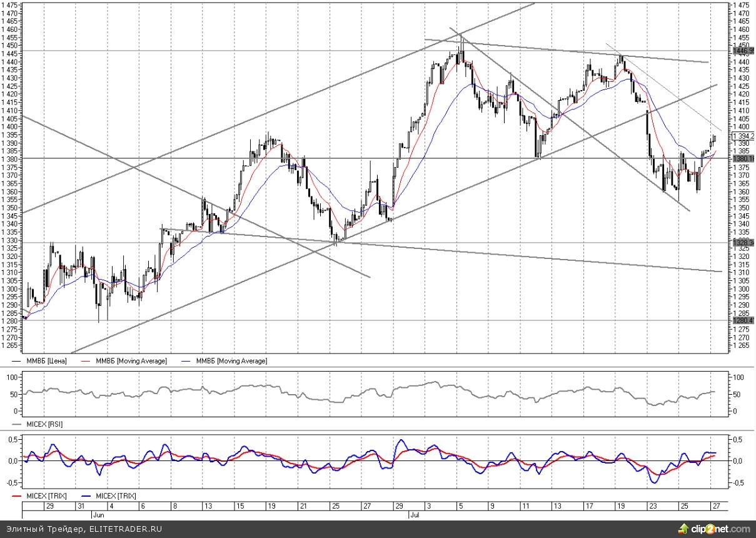This screenshot has height=538, width=756.
Task: Click the 1280.4 horizontal level price tag
Action: click(743, 320)
